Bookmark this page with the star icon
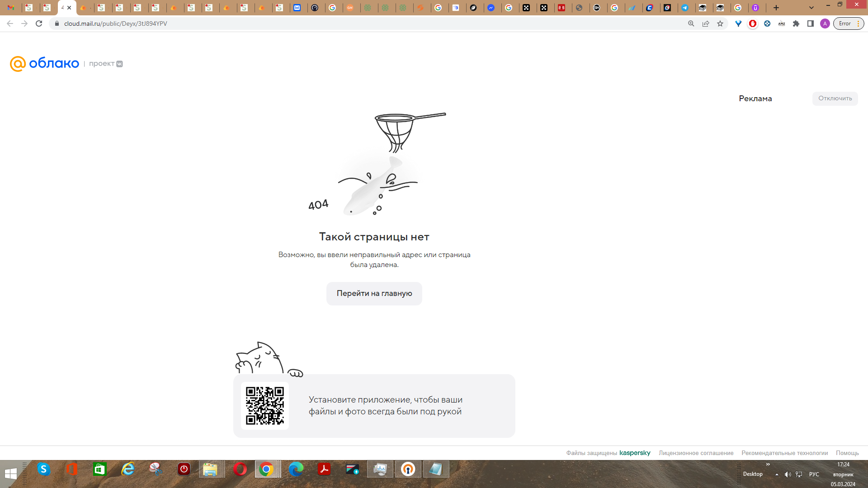The image size is (868, 488). click(x=720, y=23)
